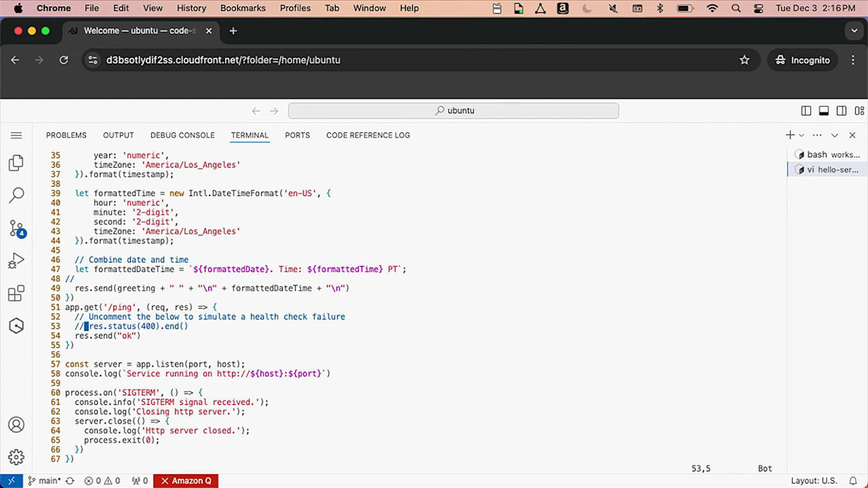Toggle secondary sidebar layout icon

pos(841,111)
